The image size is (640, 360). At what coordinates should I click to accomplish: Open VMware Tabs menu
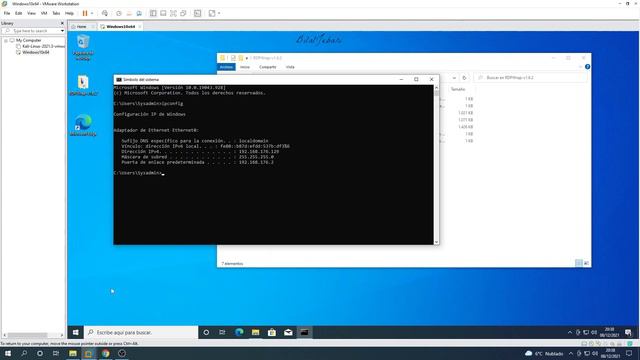pos(56,13)
